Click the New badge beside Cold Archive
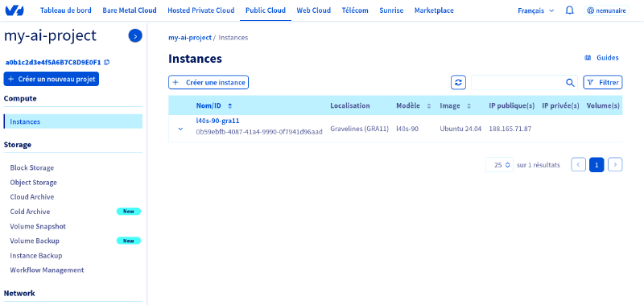Viewport: 644px width, 305px height. coord(129,212)
